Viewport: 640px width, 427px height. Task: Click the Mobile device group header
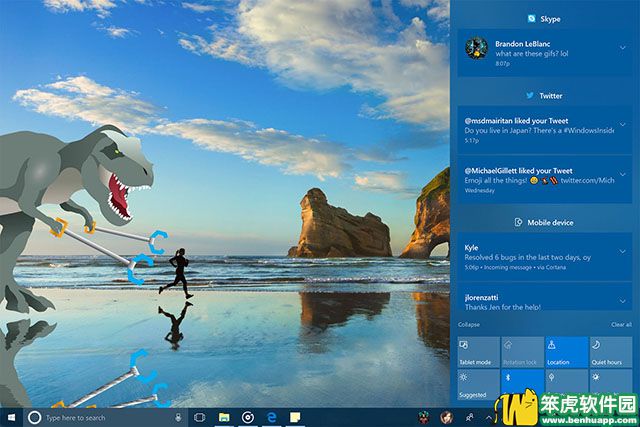[x=544, y=222]
